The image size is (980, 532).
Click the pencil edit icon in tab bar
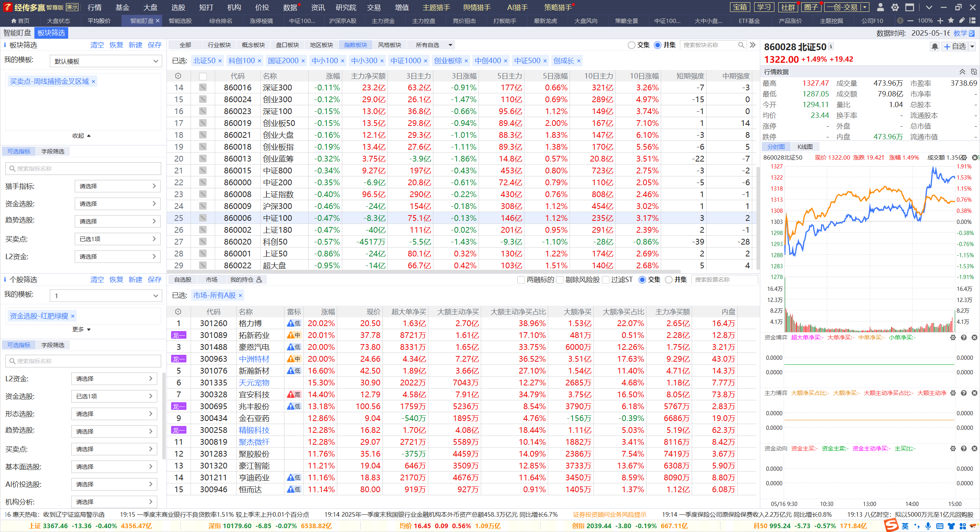coord(962,21)
